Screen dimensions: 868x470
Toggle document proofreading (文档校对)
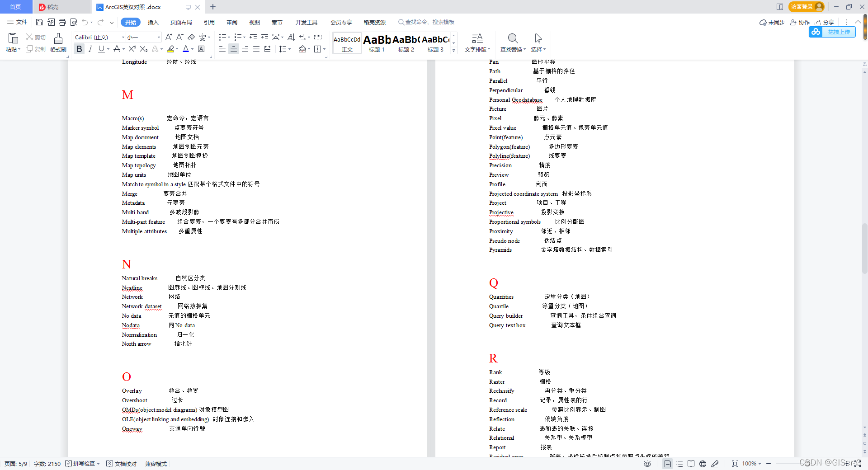122,464
